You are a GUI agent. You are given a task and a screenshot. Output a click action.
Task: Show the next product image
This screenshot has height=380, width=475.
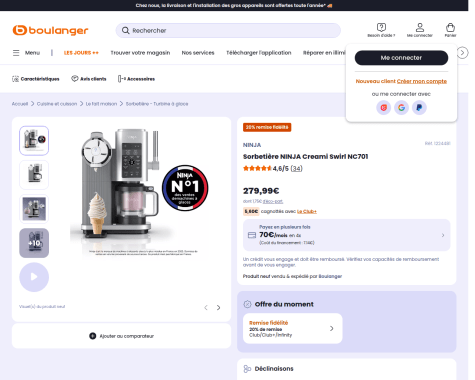pyautogui.click(x=219, y=307)
